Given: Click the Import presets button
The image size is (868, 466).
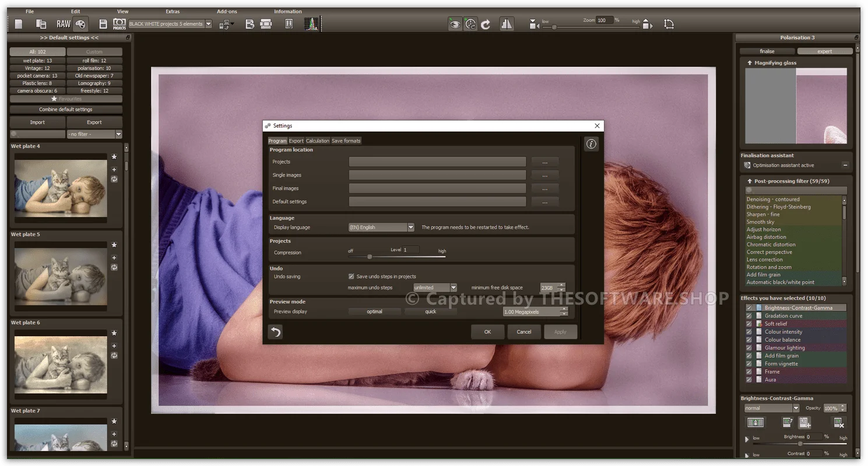Looking at the screenshot, I should [x=37, y=122].
